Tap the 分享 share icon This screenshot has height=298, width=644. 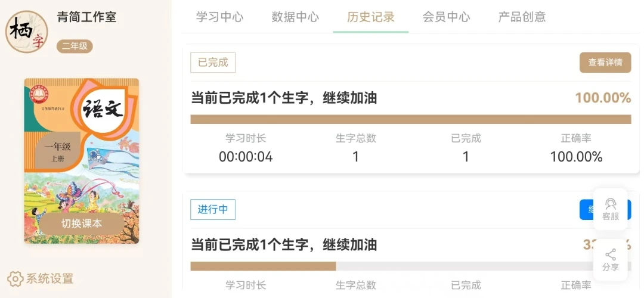pyautogui.click(x=610, y=256)
